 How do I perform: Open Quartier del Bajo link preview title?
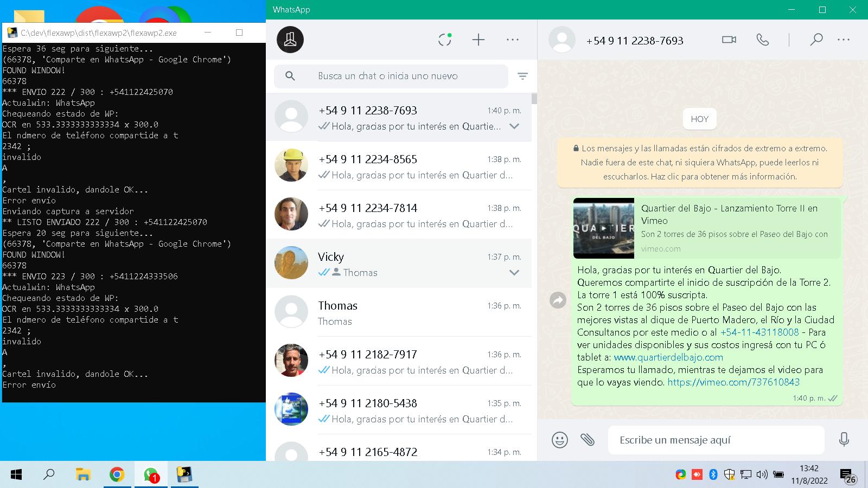[729, 214]
